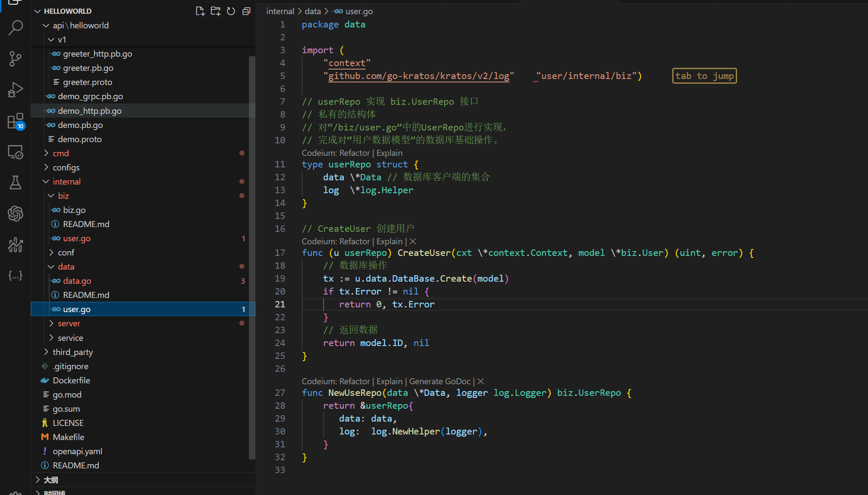Click 'user.go' in the breadcrumb path
The height and width of the screenshot is (495, 868).
(359, 11)
